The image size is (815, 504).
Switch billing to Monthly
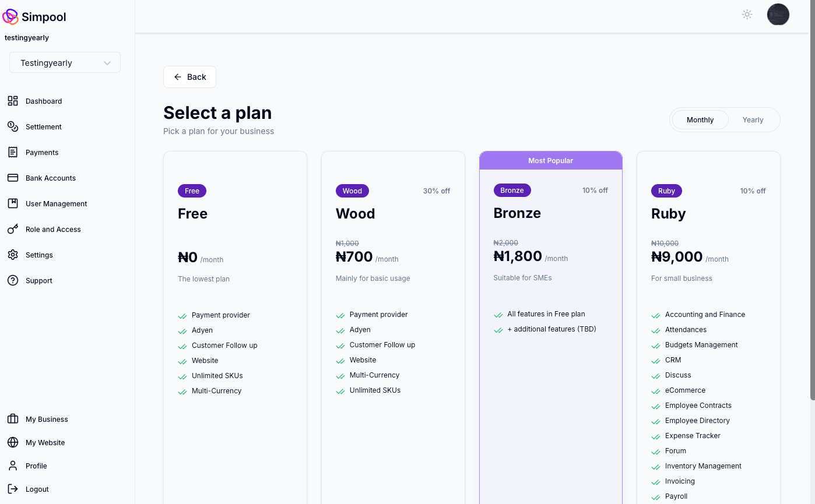pos(700,120)
